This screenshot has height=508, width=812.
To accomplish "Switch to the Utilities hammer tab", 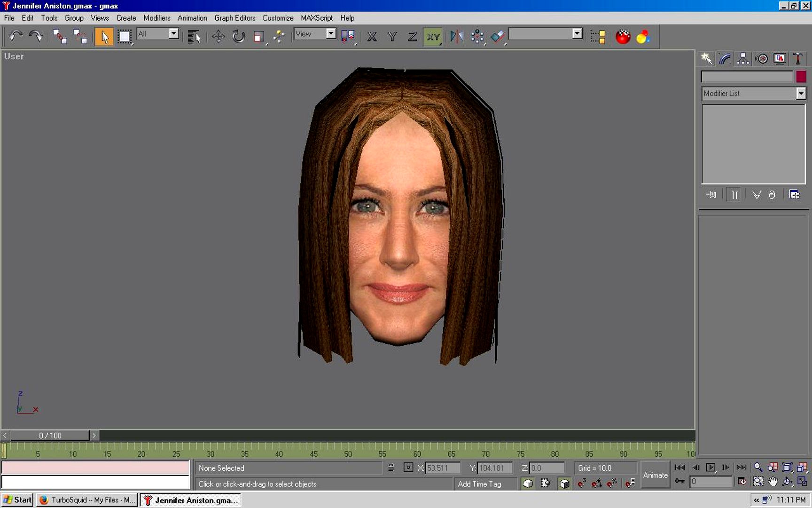I will [797, 58].
